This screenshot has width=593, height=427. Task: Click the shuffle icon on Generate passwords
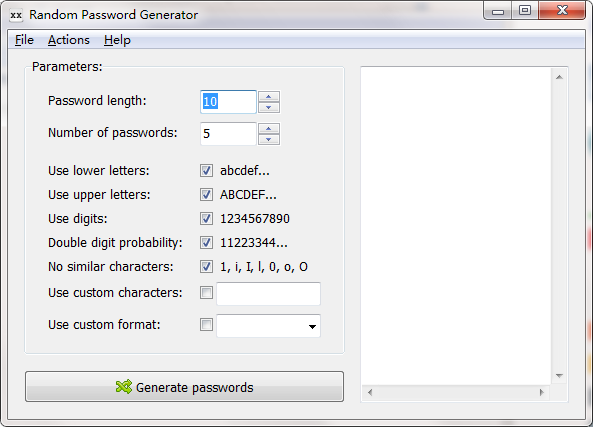(124, 387)
